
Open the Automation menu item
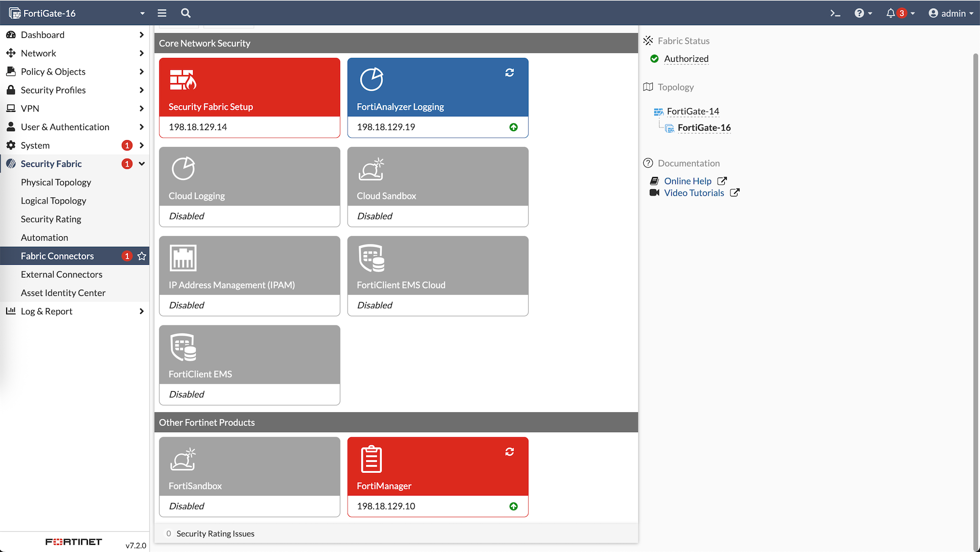pyautogui.click(x=44, y=238)
